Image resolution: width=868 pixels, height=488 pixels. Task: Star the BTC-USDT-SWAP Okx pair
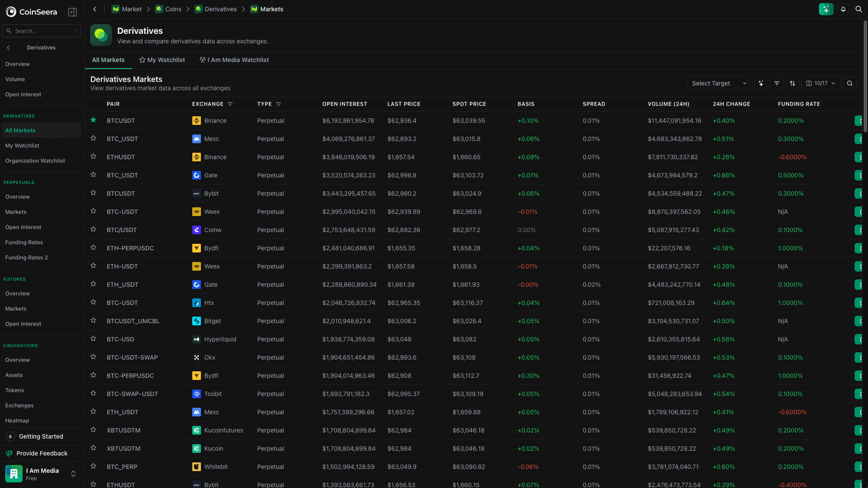93,357
